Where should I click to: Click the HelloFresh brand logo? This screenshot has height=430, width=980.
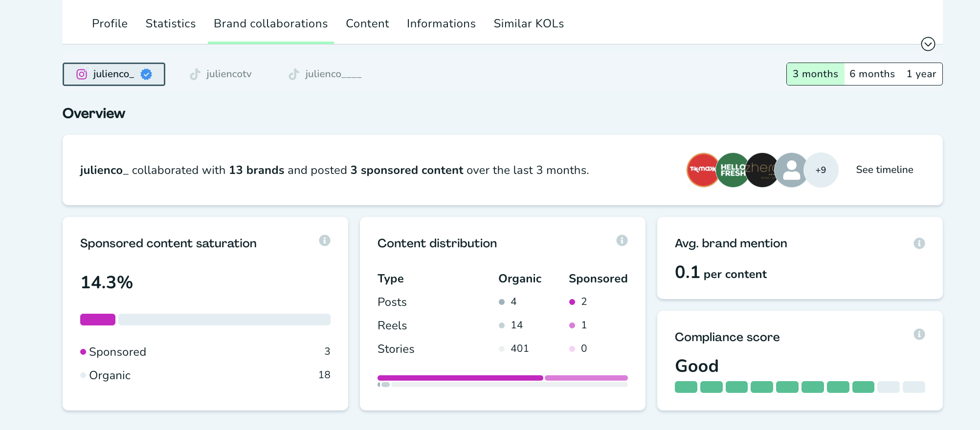point(732,170)
